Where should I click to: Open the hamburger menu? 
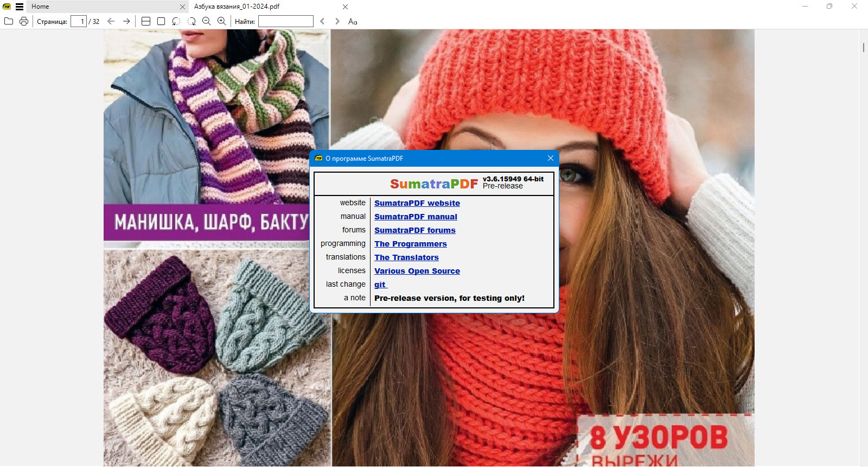(20, 7)
